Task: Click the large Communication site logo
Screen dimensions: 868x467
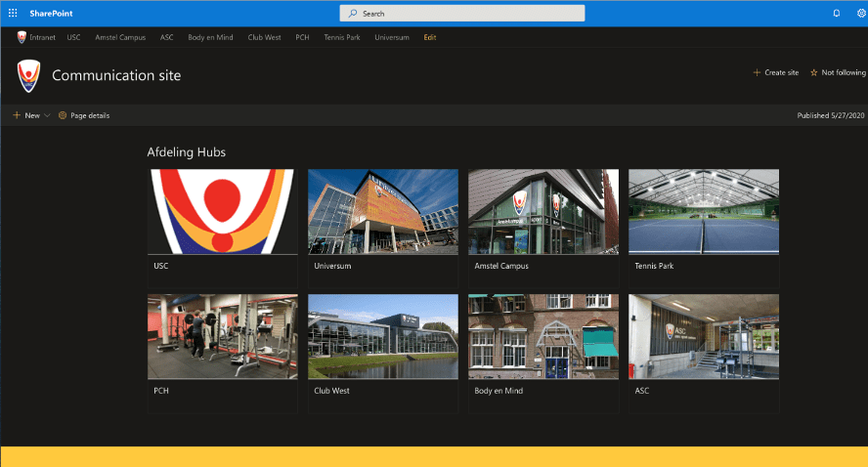Action: [28, 76]
